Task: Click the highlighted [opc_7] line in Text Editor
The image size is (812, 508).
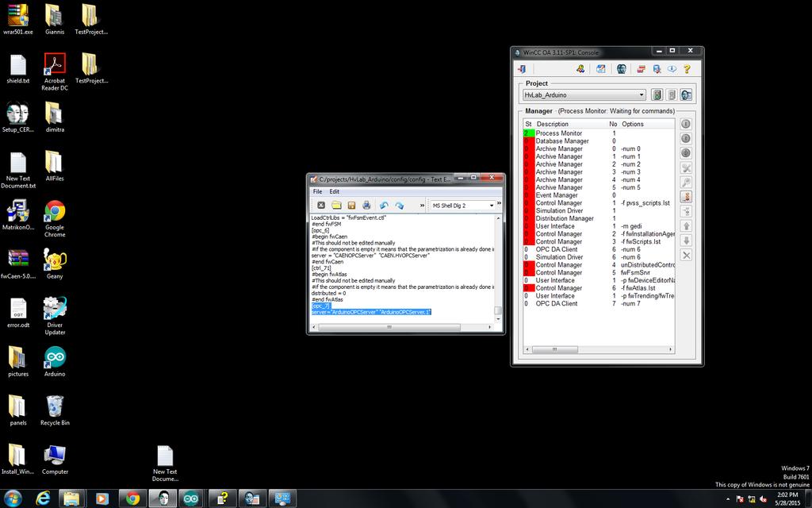Action: tap(320, 306)
